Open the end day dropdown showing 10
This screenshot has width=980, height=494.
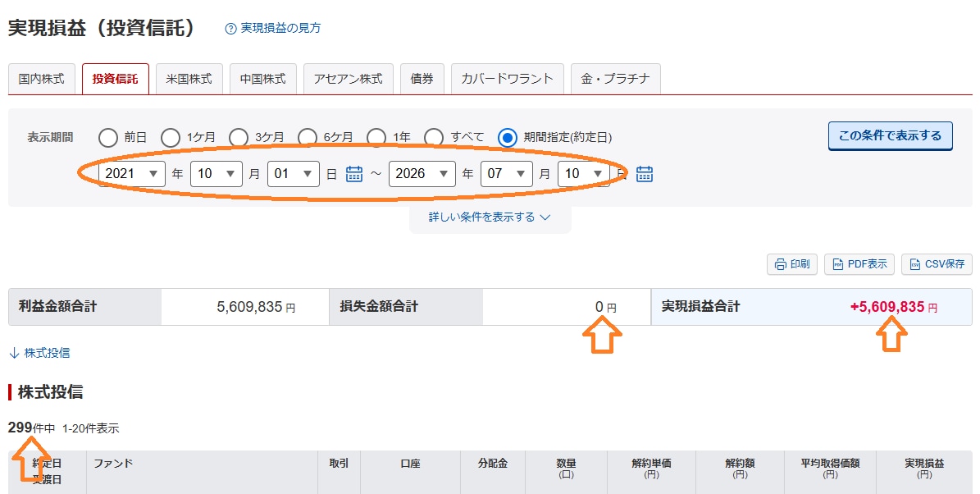pyautogui.click(x=583, y=174)
